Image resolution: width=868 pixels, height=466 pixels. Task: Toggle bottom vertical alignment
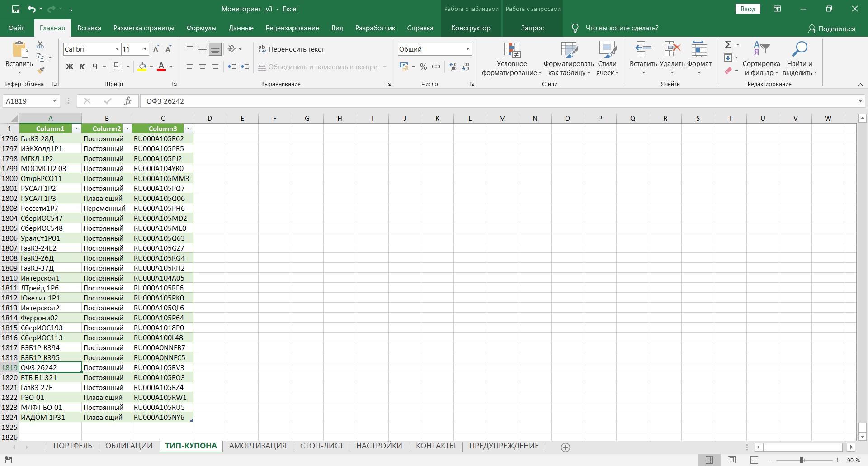[x=215, y=49]
